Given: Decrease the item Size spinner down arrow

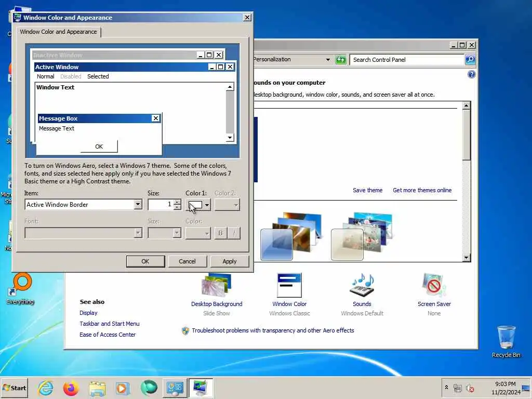Looking at the screenshot, I should 177,207.
